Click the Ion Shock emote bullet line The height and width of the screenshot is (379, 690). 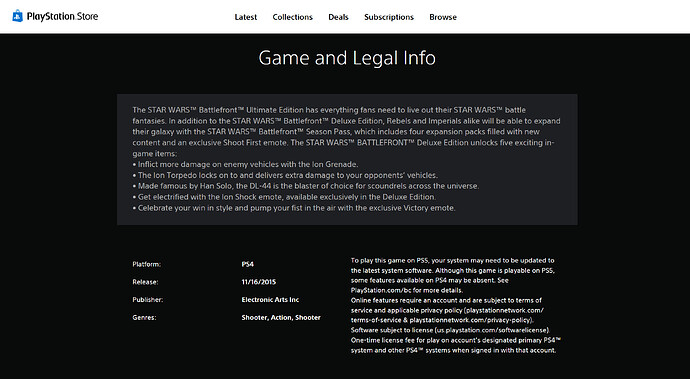tap(284, 197)
